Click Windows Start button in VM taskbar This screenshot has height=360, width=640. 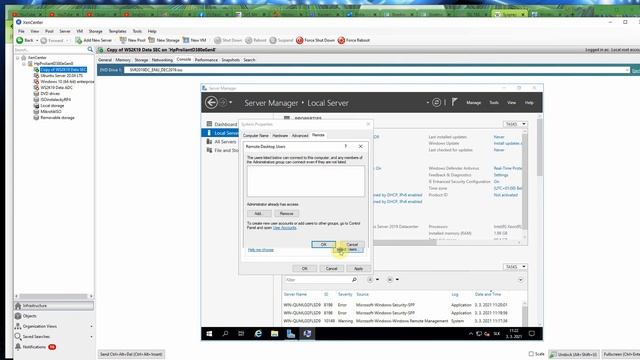[209, 333]
